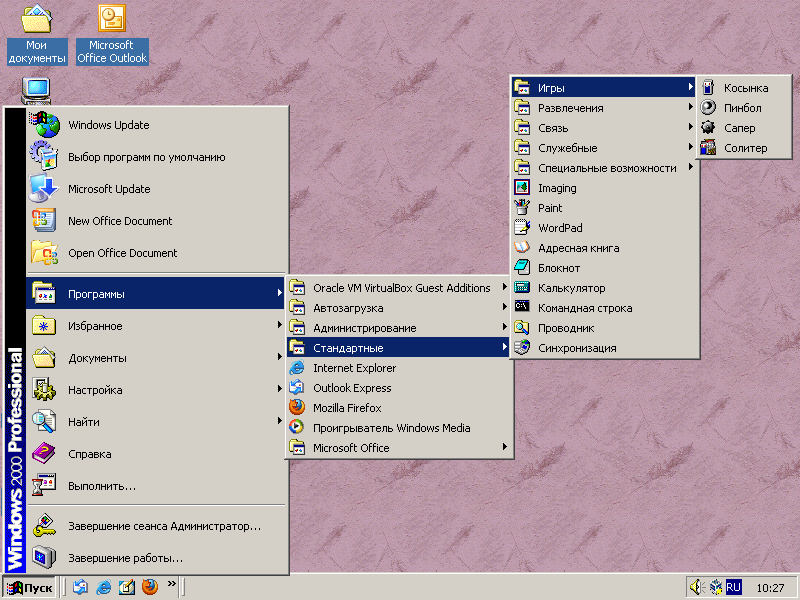The image size is (800, 600).
Task: Expand the Автозагрузка submenu arrow
Action: coord(504,307)
